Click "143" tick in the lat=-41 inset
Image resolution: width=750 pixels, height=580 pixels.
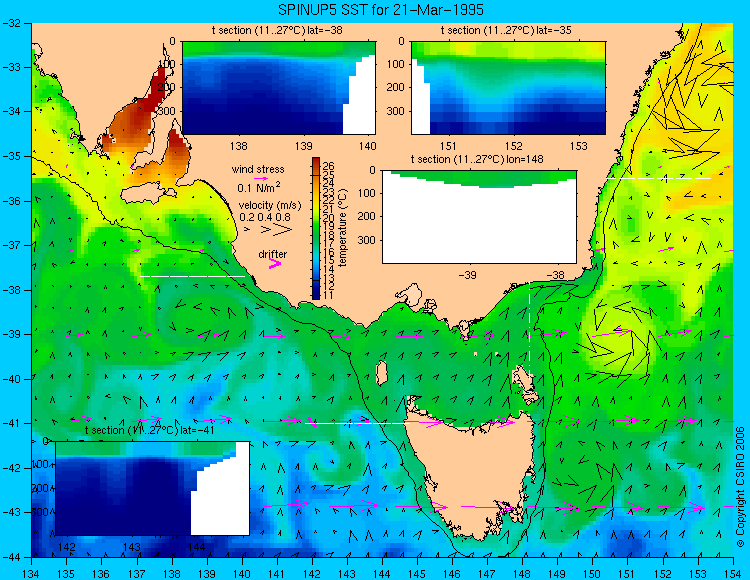coord(132,547)
